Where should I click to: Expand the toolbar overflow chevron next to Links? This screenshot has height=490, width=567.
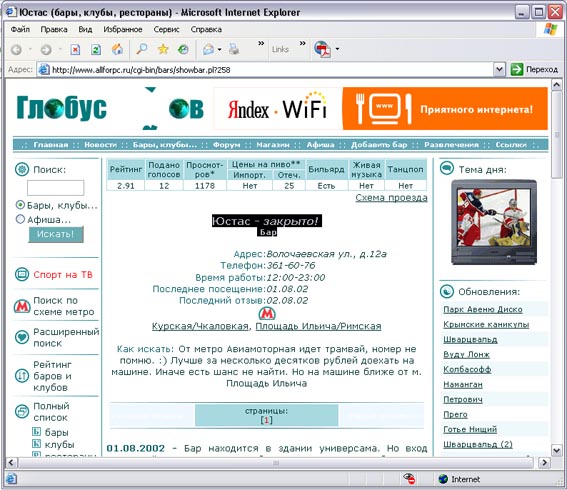tap(302, 43)
